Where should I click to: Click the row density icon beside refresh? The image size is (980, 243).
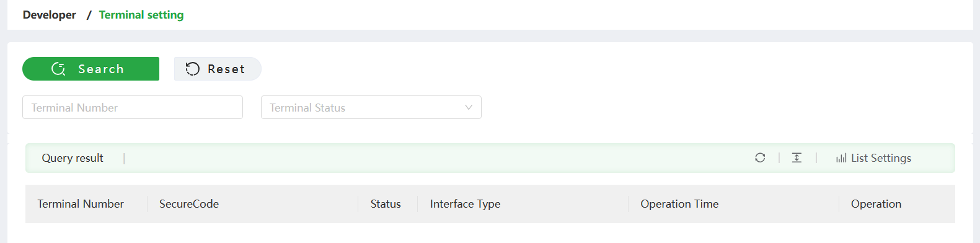tap(797, 157)
